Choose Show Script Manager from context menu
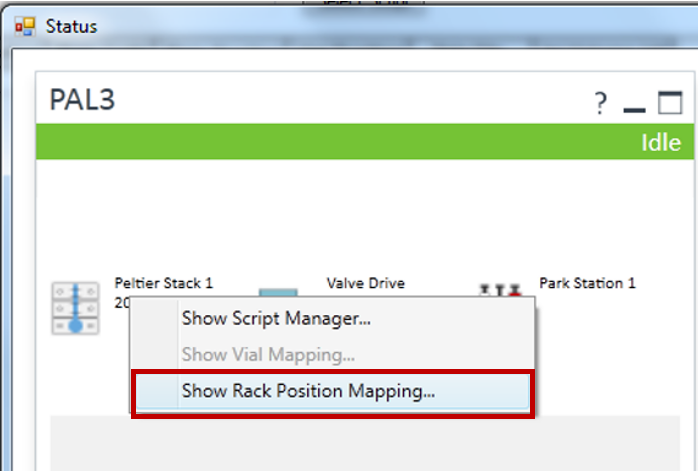 coord(276,319)
